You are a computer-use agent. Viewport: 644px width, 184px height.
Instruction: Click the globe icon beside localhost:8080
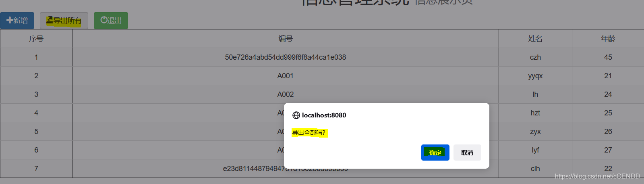(x=296, y=115)
